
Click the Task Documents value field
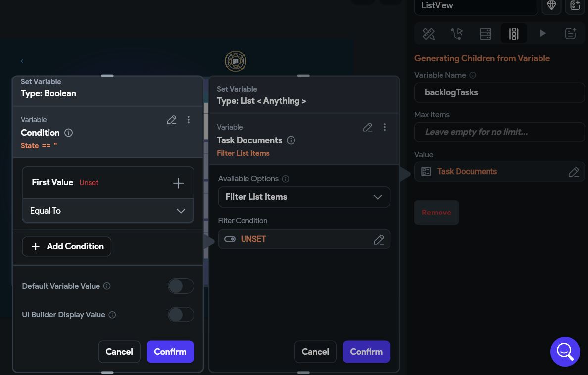tap(499, 172)
